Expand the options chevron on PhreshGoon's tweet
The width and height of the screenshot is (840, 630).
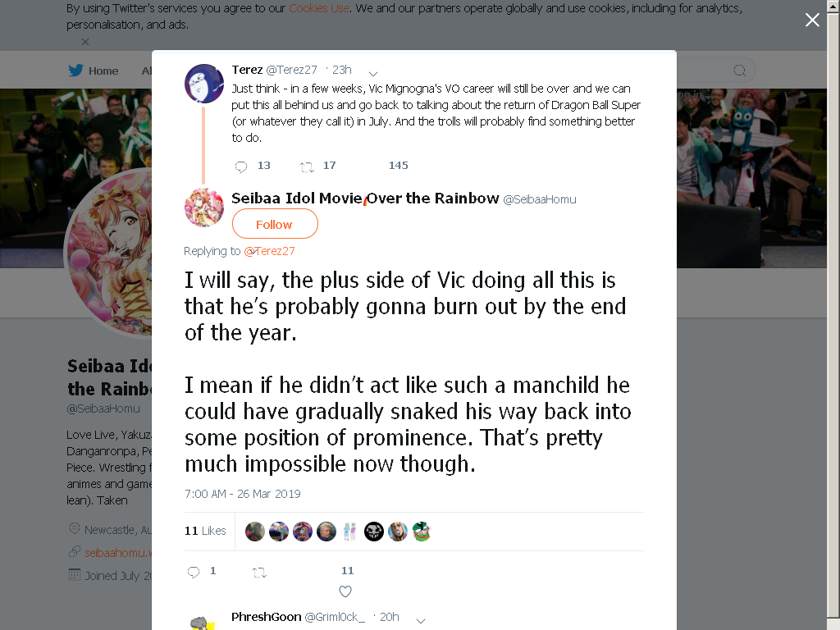pos(421,621)
